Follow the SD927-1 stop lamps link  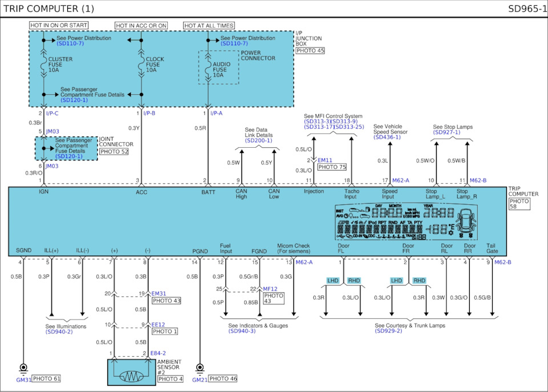pos(446,132)
